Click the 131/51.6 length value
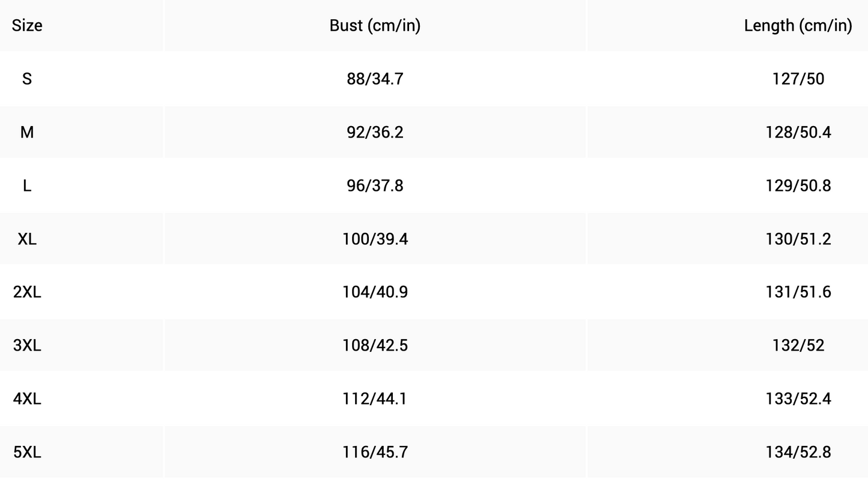This screenshot has width=868, height=479. 798,292
